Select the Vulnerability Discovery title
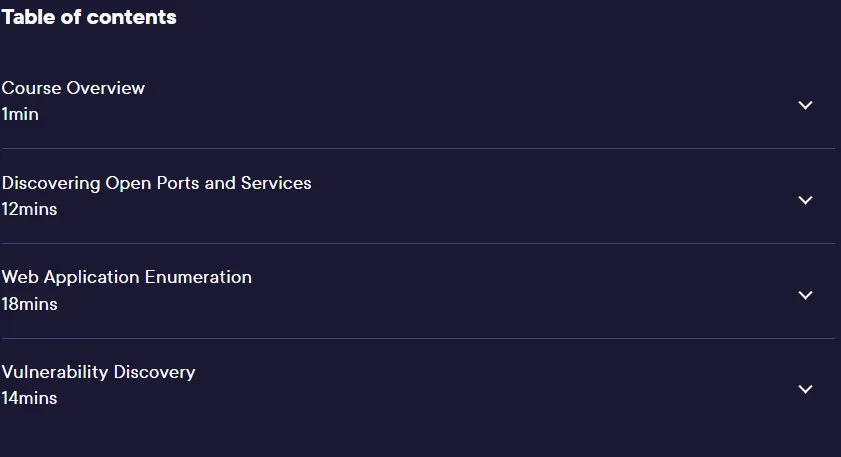This screenshot has width=841, height=457. pyautogui.click(x=98, y=372)
